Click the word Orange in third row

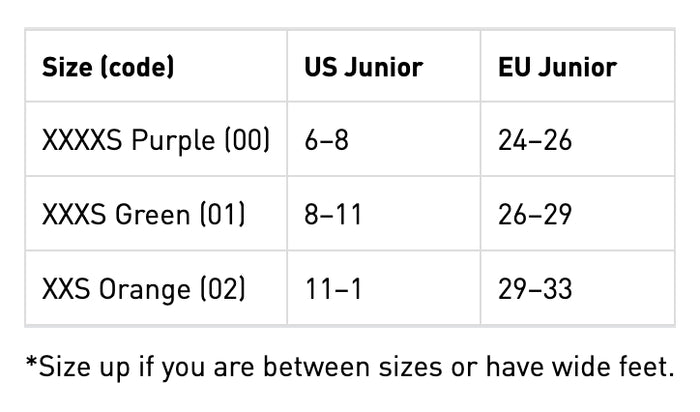(145, 290)
